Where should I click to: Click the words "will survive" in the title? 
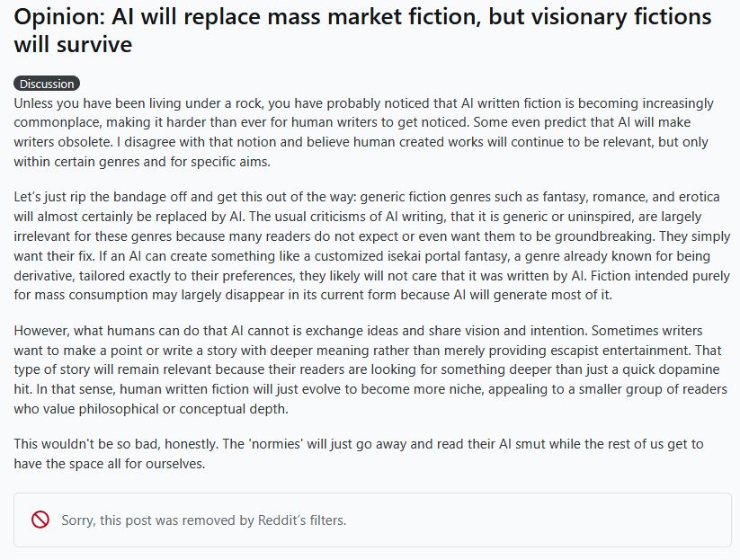pos(73,45)
